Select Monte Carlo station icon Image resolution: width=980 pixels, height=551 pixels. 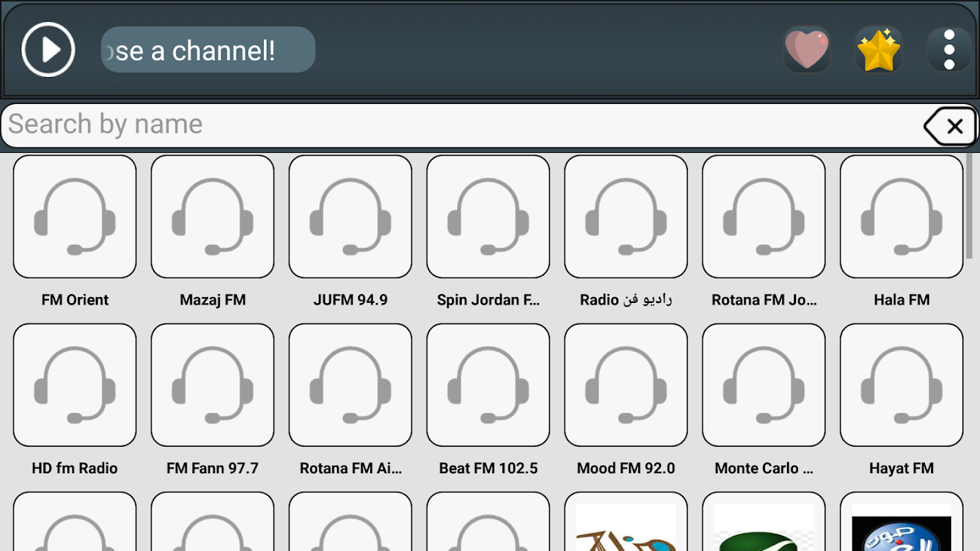click(x=764, y=385)
